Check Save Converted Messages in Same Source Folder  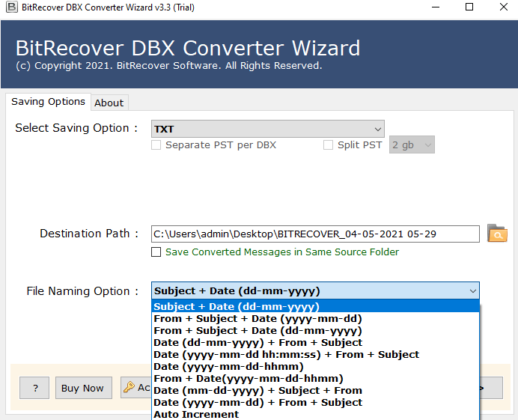click(156, 252)
